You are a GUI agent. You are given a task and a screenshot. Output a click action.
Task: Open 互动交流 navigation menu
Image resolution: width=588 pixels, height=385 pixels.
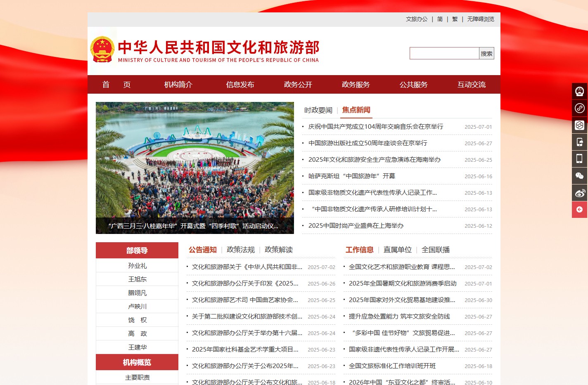472,85
